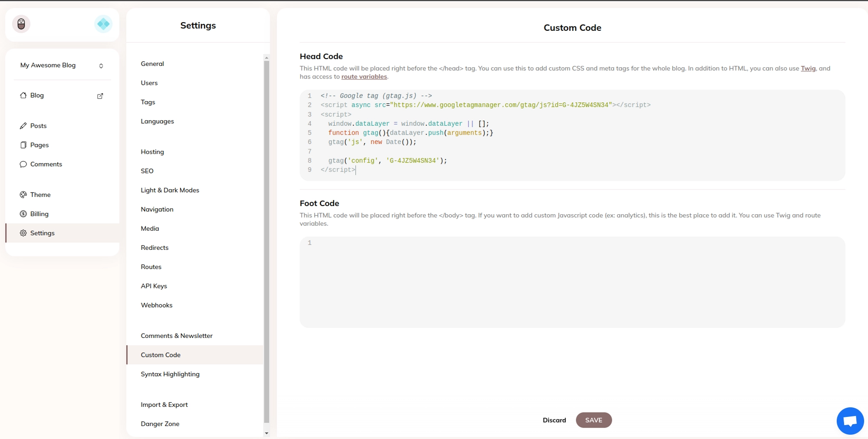
Task: Click the Head Code heading
Action: point(321,56)
